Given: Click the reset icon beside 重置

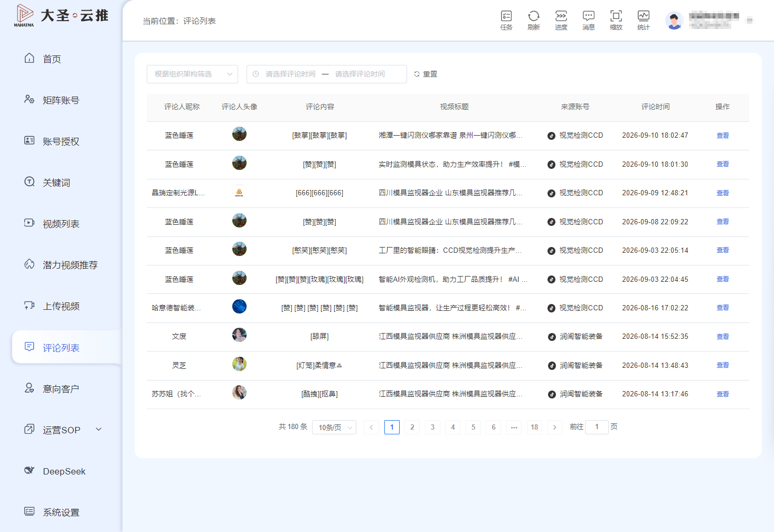Looking at the screenshot, I should [417, 74].
